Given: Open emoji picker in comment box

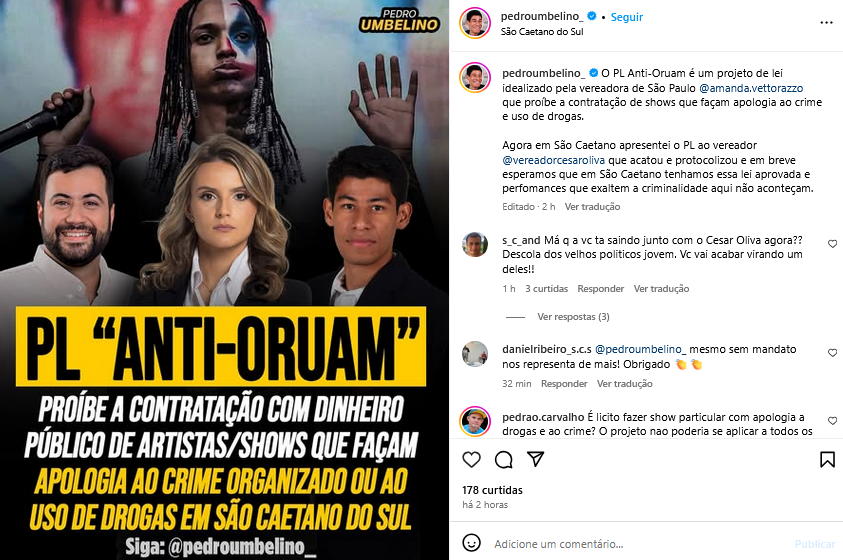Looking at the screenshot, I should click(471, 543).
